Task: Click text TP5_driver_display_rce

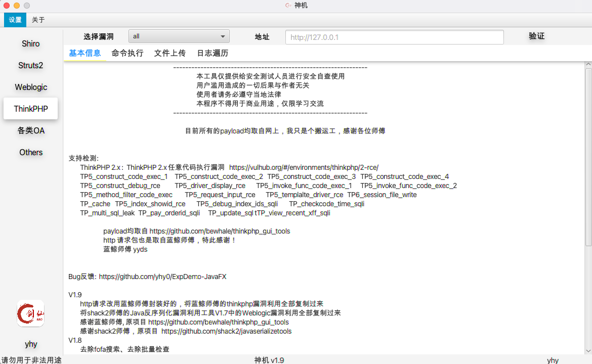Action: coord(210,186)
